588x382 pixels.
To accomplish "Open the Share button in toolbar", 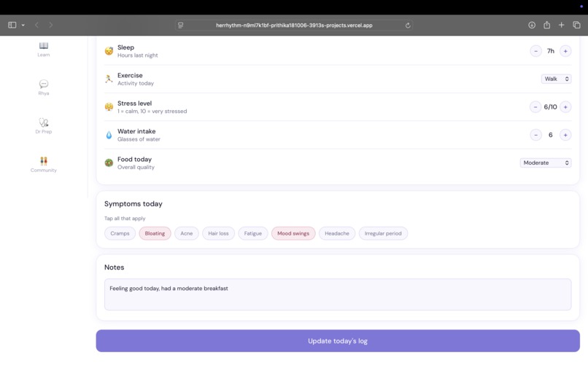I will coord(546,25).
